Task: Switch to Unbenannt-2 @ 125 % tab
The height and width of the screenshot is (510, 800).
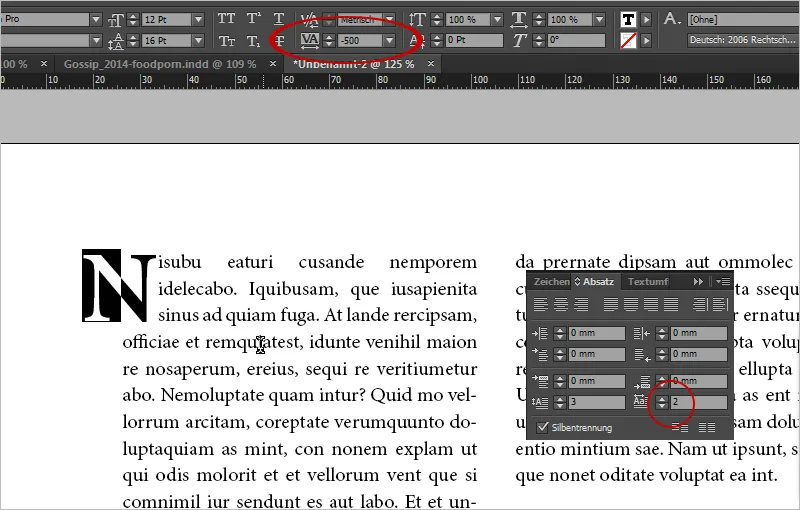Action: tap(354, 64)
